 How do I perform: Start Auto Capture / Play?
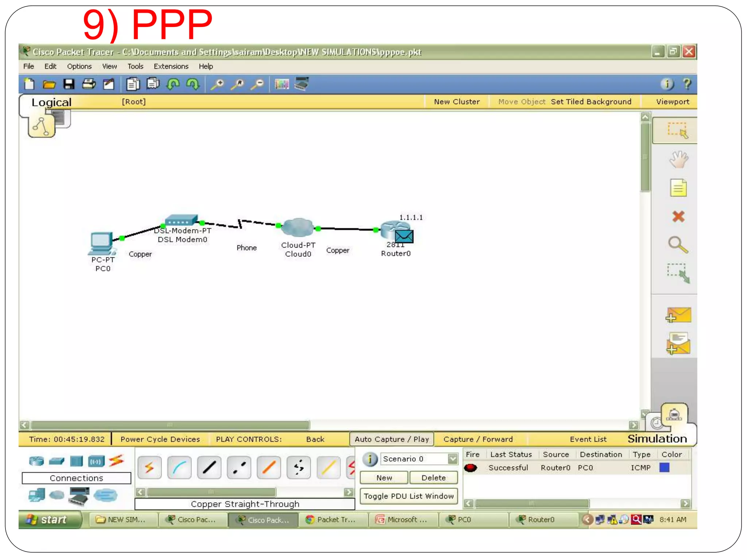[x=392, y=439]
